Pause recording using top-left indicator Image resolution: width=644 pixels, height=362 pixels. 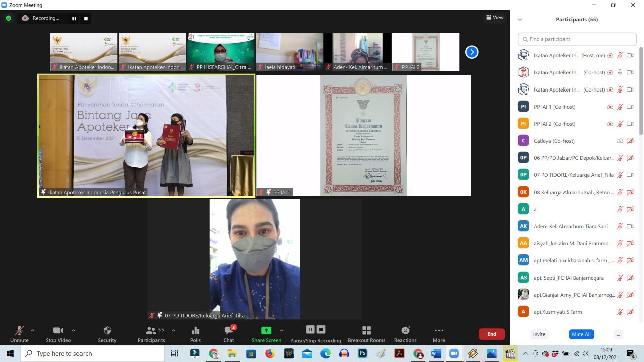tap(74, 19)
